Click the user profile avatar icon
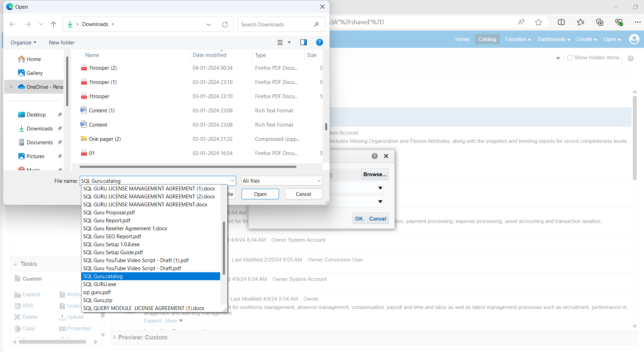Screen dimensions: 644x352 coord(634,39)
